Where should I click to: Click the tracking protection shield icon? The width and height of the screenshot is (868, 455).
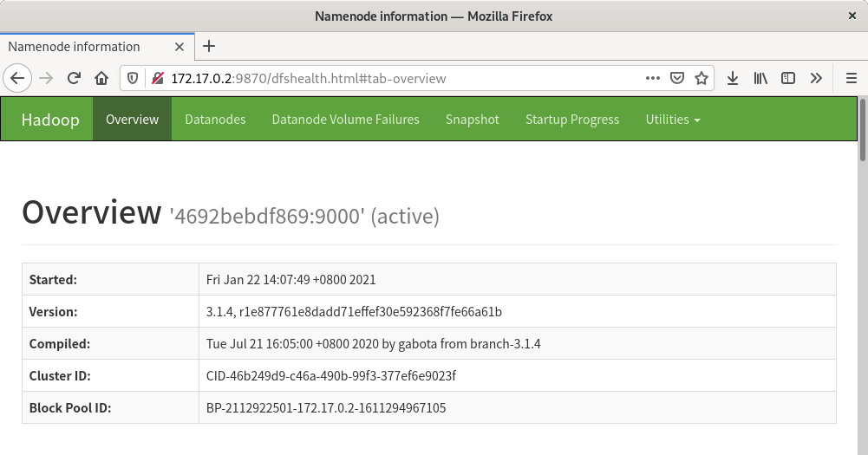[x=134, y=78]
